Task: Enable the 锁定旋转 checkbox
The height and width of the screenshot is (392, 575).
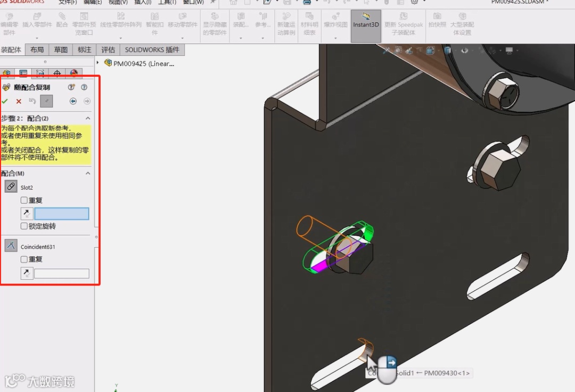Action: (x=24, y=226)
